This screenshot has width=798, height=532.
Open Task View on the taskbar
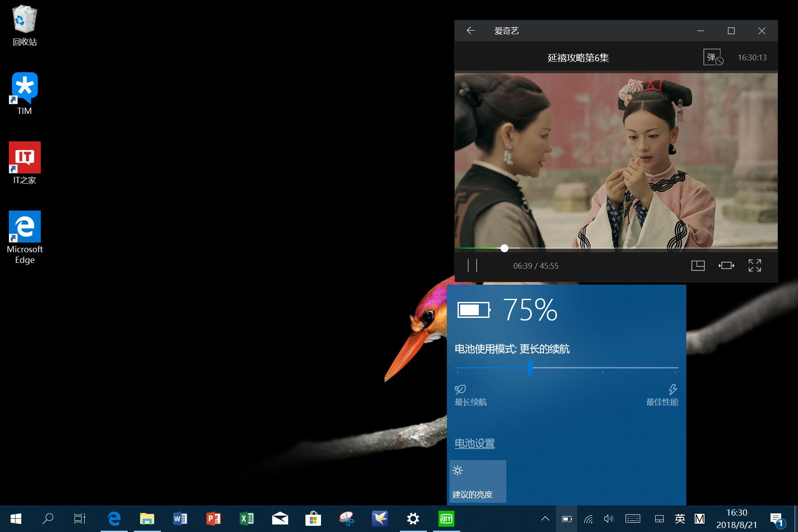(80, 519)
